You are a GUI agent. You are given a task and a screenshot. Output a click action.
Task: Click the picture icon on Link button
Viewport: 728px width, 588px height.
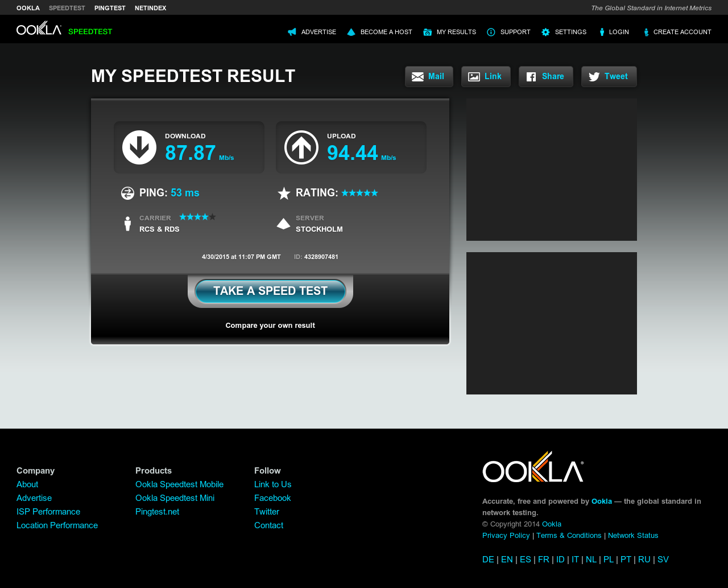pyautogui.click(x=474, y=77)
